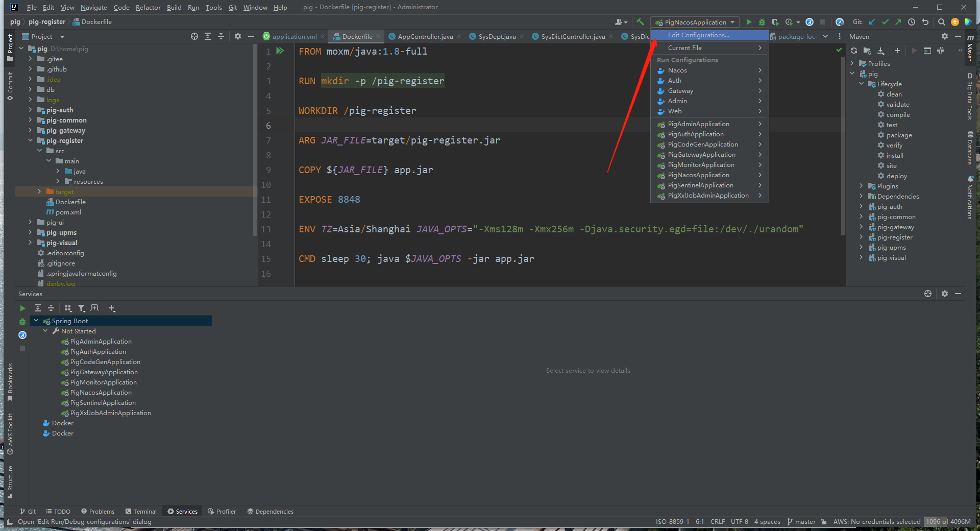Click Expand All icon in Project panel
The width and height of the screenshot is (980, 531).
(208, 36)
